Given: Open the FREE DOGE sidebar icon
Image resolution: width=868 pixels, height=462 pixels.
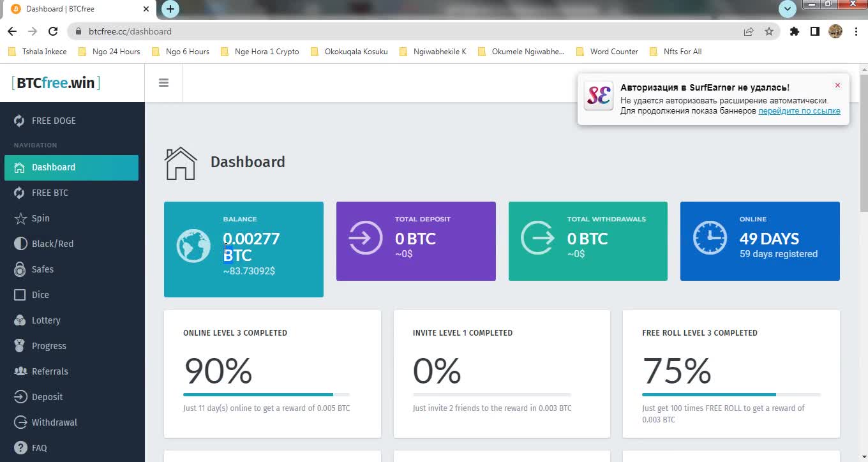Looking at the screenshot, I should click(20, 121).
